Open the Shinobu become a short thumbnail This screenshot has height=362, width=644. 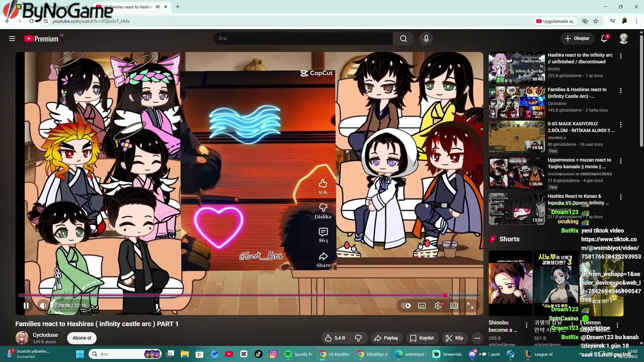point(511,284)
